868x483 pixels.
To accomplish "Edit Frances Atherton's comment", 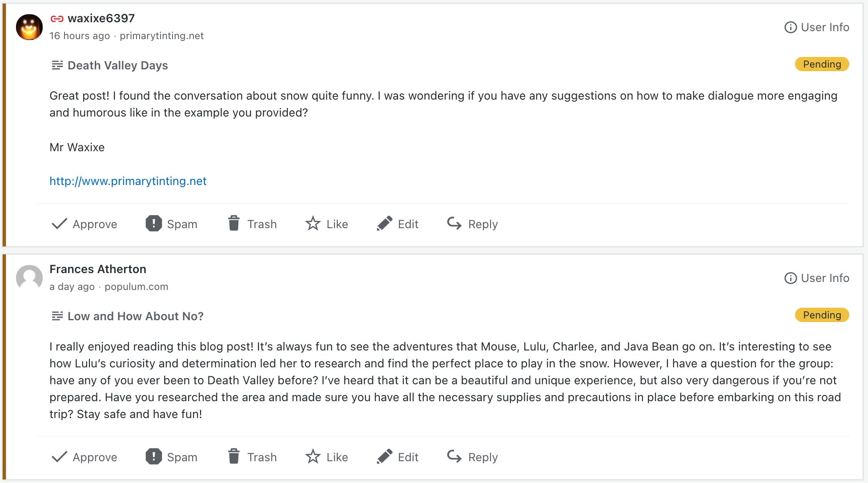I will pos(398,457).
